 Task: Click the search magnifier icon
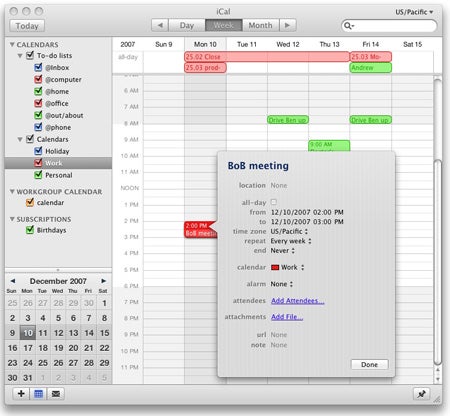pyautogui.click(x=348, y=26)
